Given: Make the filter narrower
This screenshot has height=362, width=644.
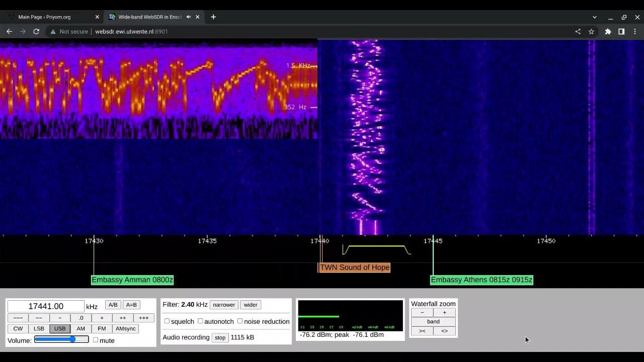Looking at the screenshot, I should (224, 305).
